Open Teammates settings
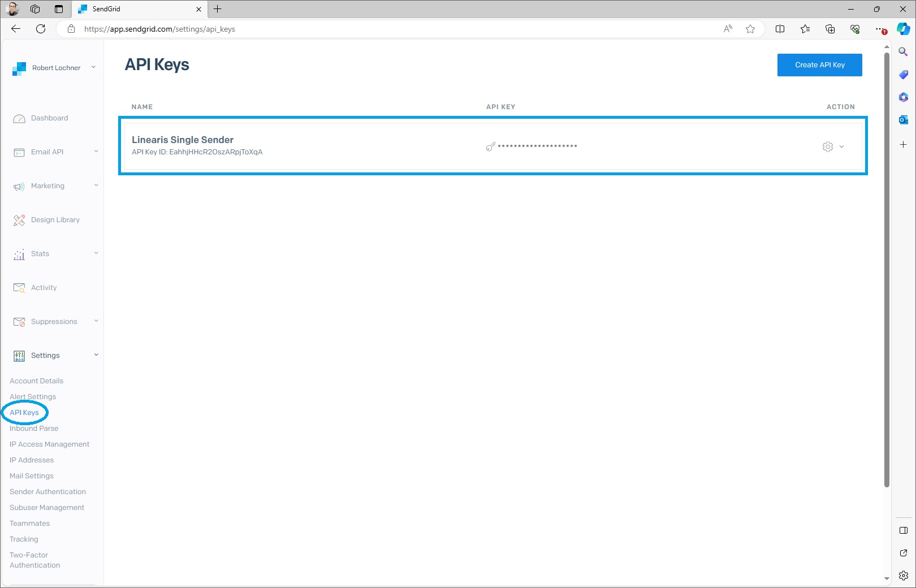The image size is (916, 588). point(29,524)
